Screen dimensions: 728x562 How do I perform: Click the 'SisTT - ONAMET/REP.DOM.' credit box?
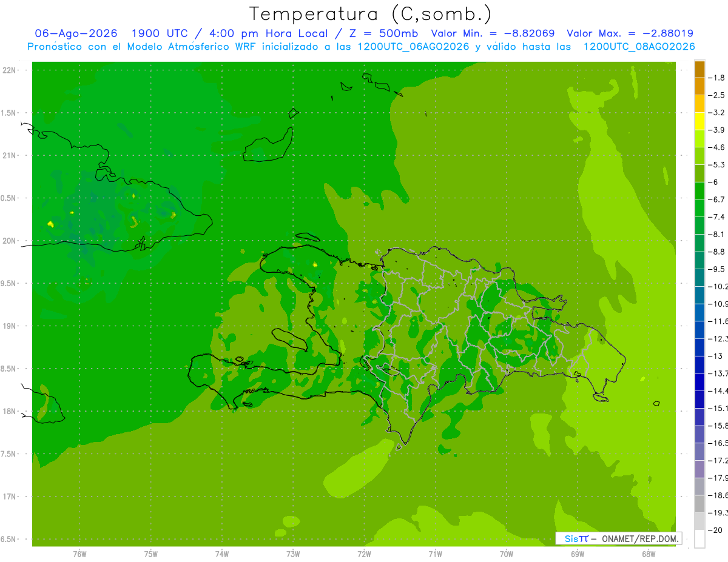point(619,538)
